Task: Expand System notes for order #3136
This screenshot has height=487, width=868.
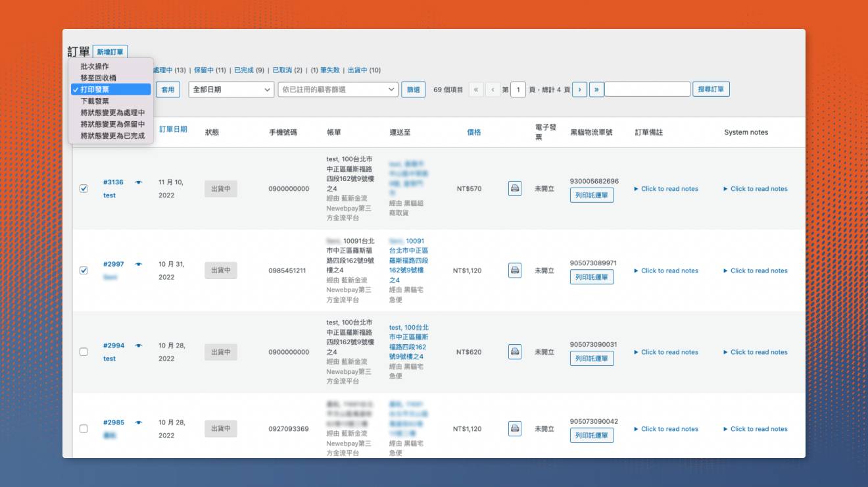Action: tap(756, 189)
